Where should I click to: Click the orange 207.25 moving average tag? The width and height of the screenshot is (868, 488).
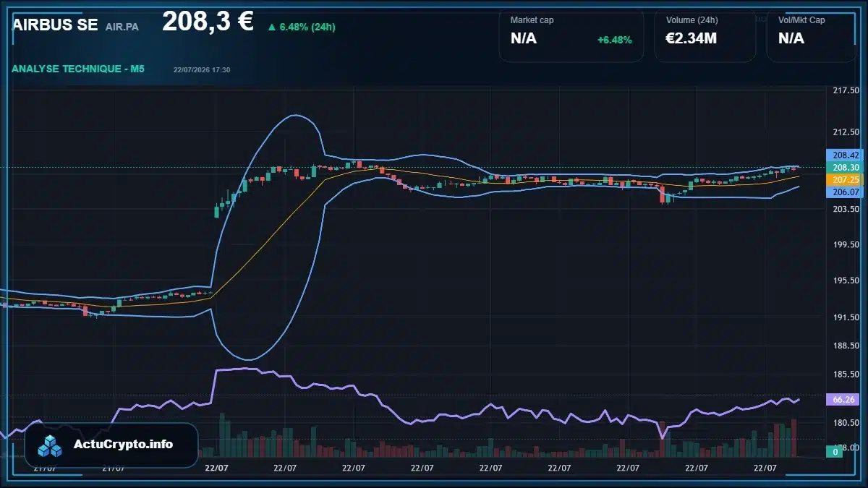[x=845, y=179]
